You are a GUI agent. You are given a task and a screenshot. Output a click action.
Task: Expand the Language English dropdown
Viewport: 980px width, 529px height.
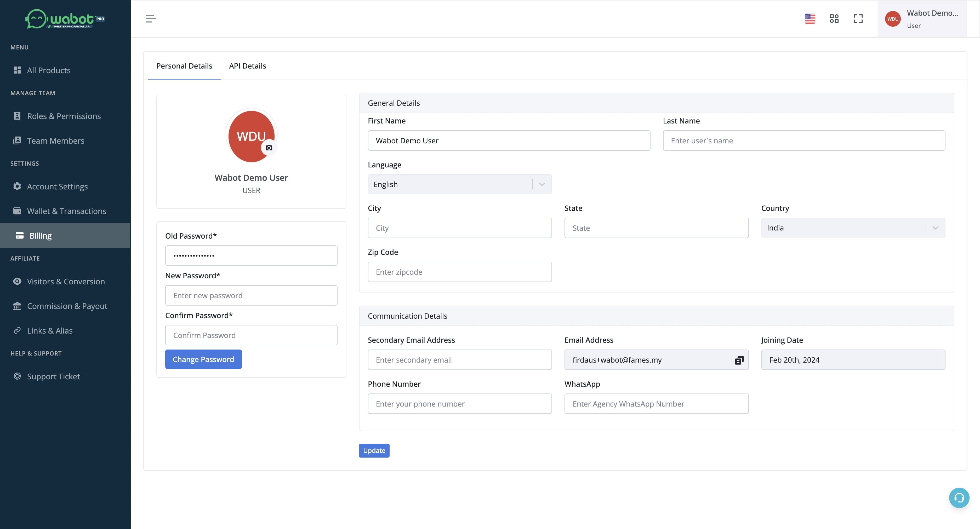click(460, 184)
